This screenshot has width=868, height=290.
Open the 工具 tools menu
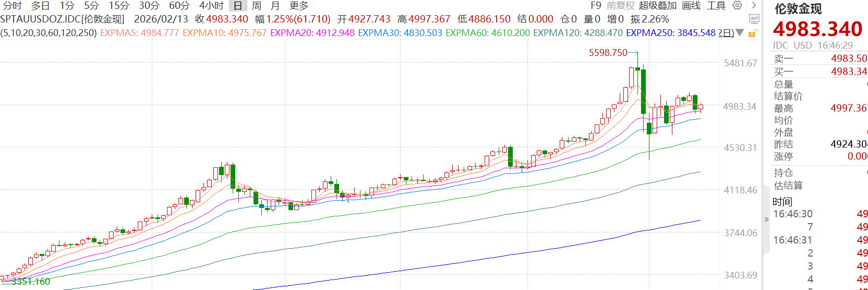[x=716, y=5]
